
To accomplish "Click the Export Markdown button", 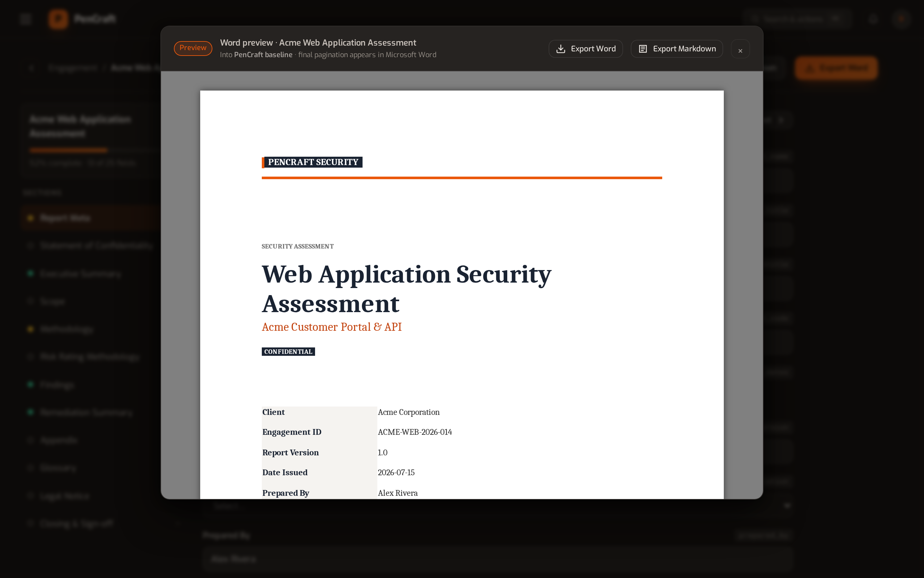I will 677,49.
